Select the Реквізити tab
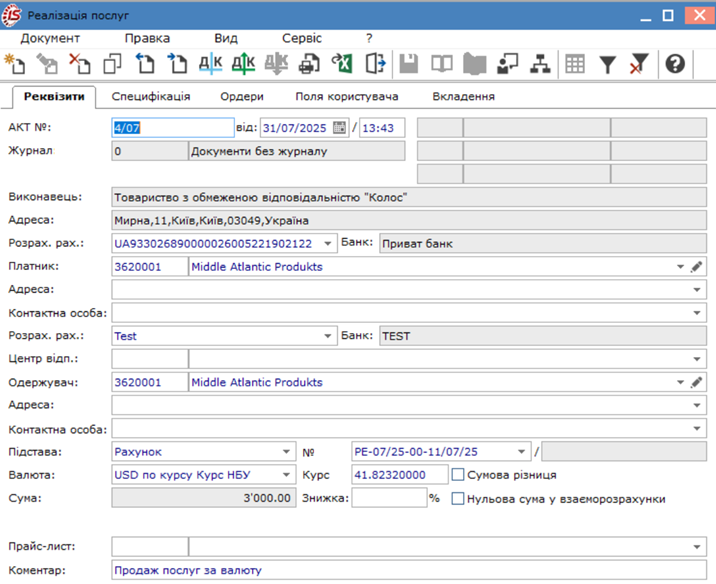Screen dimensions: 716x584 tap(54, 96)
